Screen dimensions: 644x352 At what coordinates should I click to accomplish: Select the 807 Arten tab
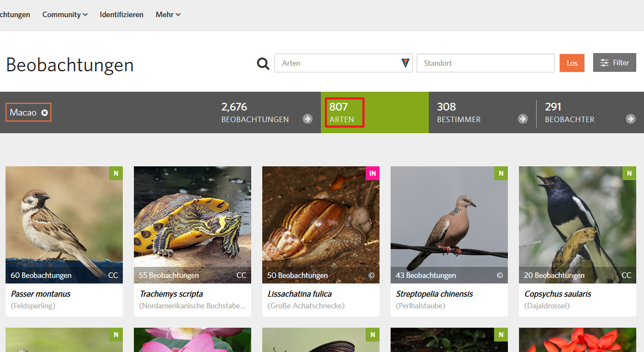point(375,112)
